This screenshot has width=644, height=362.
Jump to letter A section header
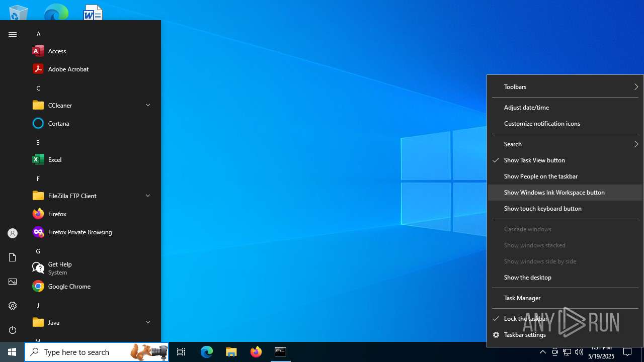(38, 34)
